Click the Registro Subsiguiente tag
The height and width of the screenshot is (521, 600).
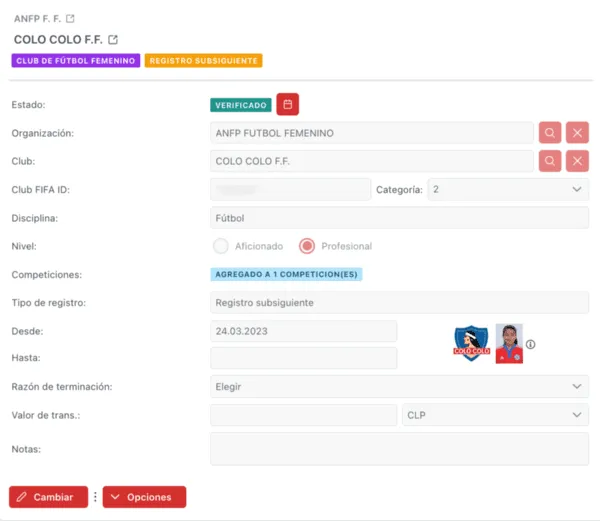point(203,61)
